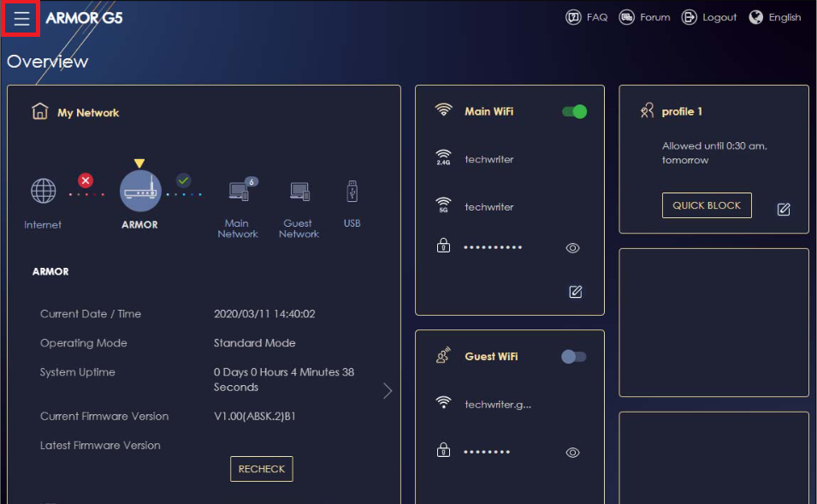The width and height of the screenshot is (817, 504).
Task: Reveal the Main WiFi password
Action: (573, 247)
